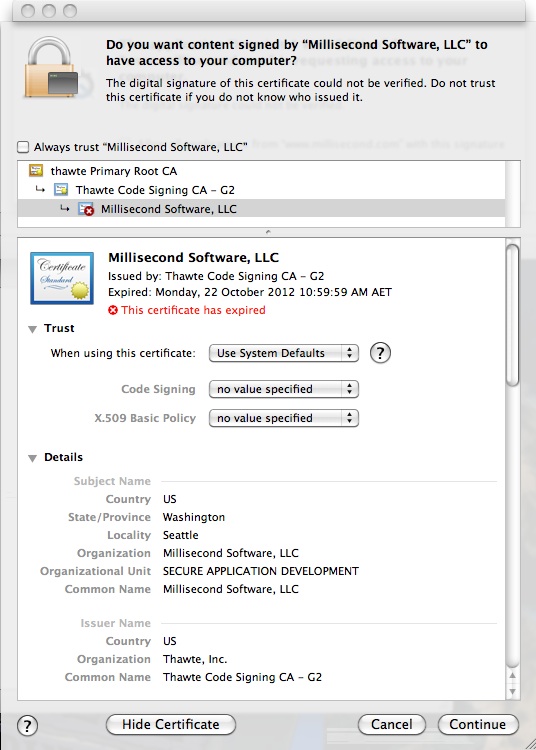Click issuer organization "Thawte, Inc."
The width and height of the screenshot is (536, 750).
pyautogui.click(x=195, y=659)
